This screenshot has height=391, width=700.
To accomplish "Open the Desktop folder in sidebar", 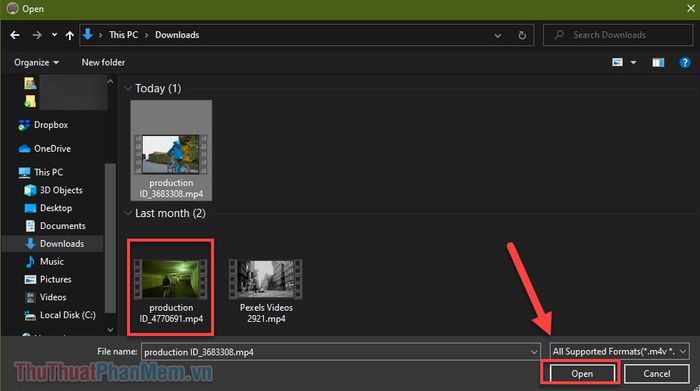I will click(x=56, y=208).
